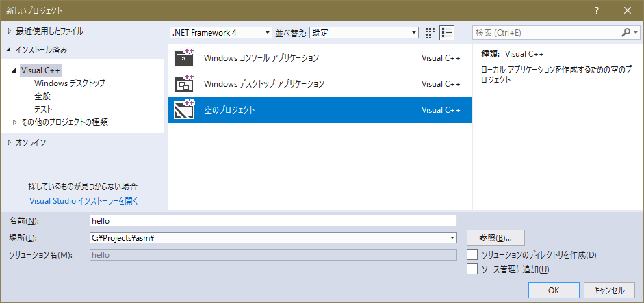The image size is (644, 303).
Task: Enable ソース管理に追加 checkbox
Action: [472, 269]
